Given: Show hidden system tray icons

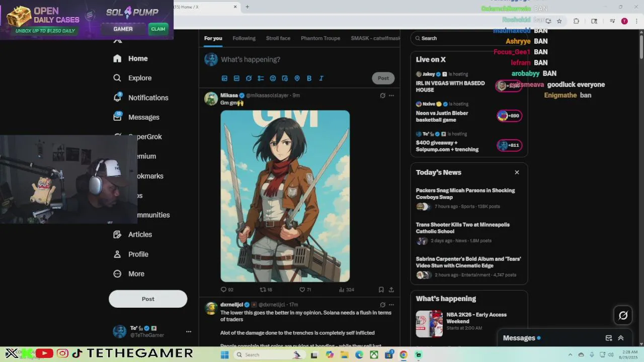Looking at the screenshot, I should (x=571, y=354).
